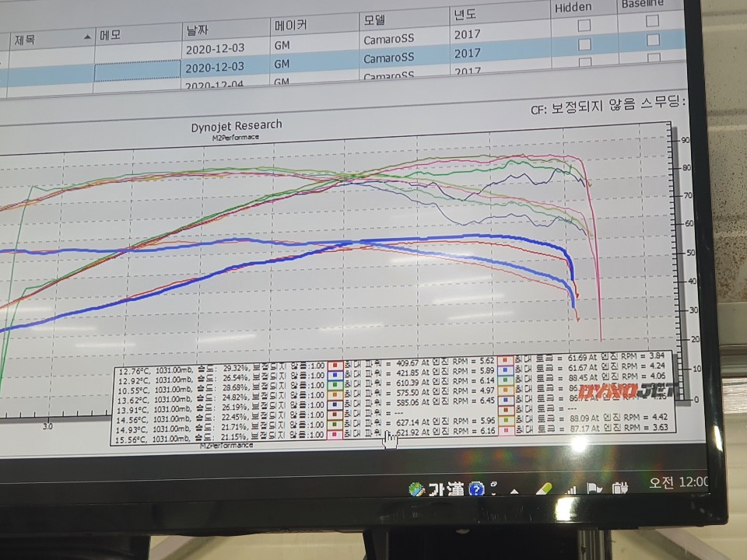This screenshot has height=560, width=747.
Task: Click the selected 메모 cell in highlighted row
Action: click(137, 71)
